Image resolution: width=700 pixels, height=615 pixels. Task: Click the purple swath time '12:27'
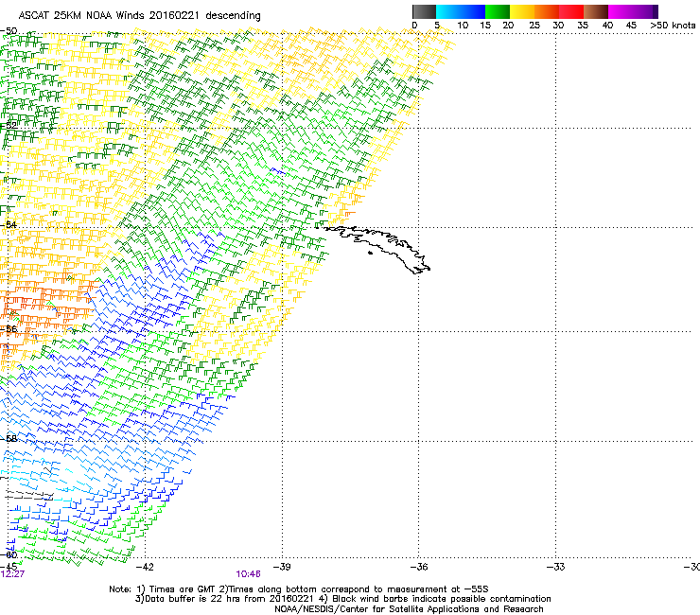(12, 574)
